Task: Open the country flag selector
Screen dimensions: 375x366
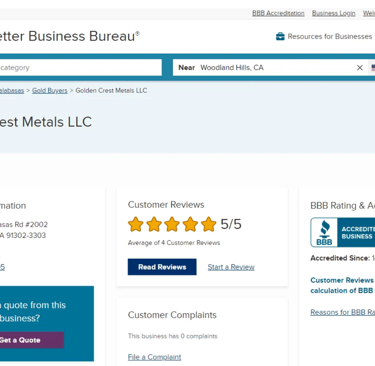Action: point(373,68)
